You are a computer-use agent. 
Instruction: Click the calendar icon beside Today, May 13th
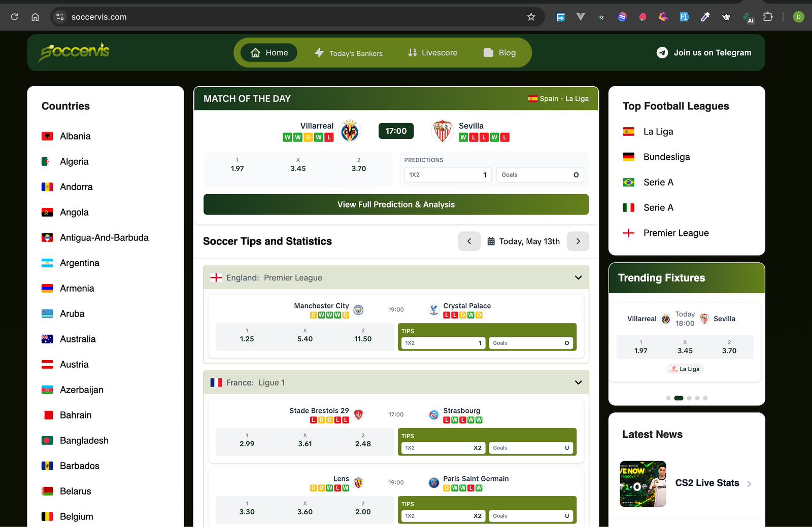[491, 241]
